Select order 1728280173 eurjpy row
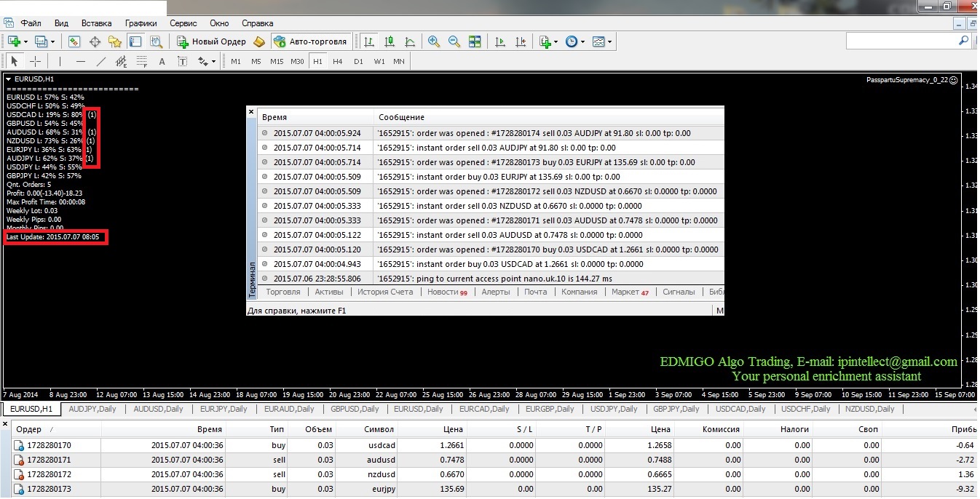This screenshot has width=980, height=499. pos(490,489)
